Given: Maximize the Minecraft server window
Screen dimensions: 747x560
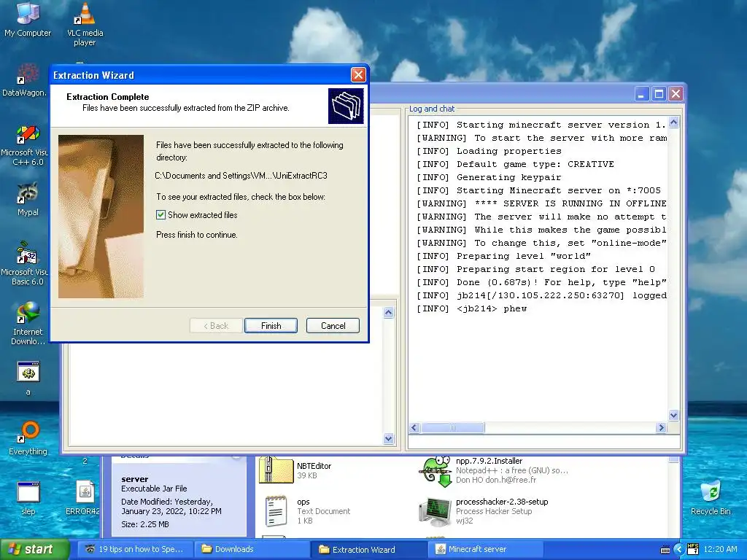Looking at the screenshot, I should [x=659, y=94].
